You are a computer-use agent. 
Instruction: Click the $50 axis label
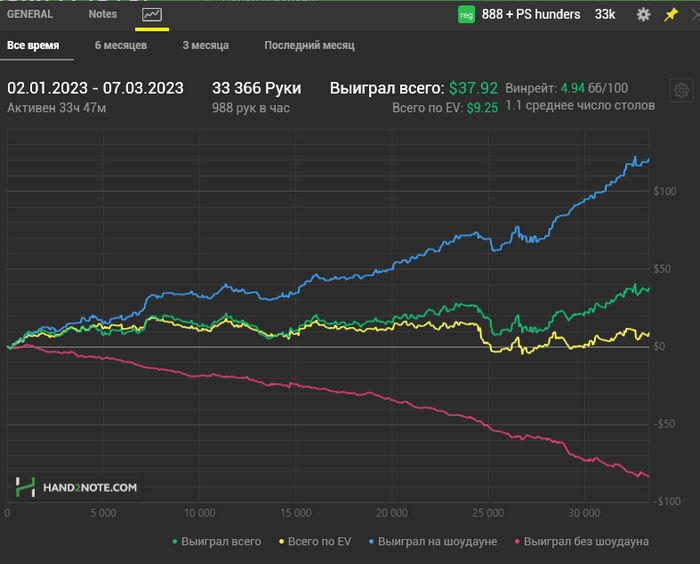(662, 269)
